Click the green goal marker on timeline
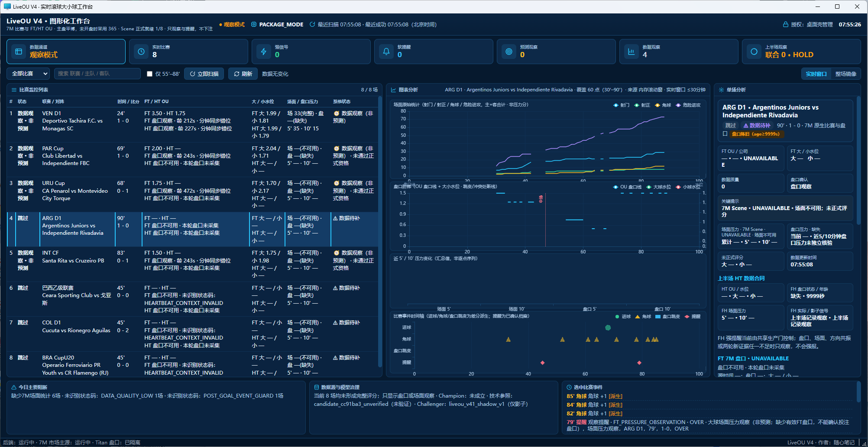 pyautogui.click(x=608, y=328)
